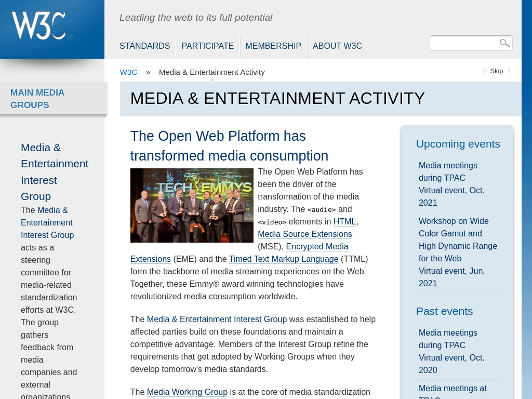Click the Upcoming events heading
This screenshot has width=532, height=399.
click(458, 144)
